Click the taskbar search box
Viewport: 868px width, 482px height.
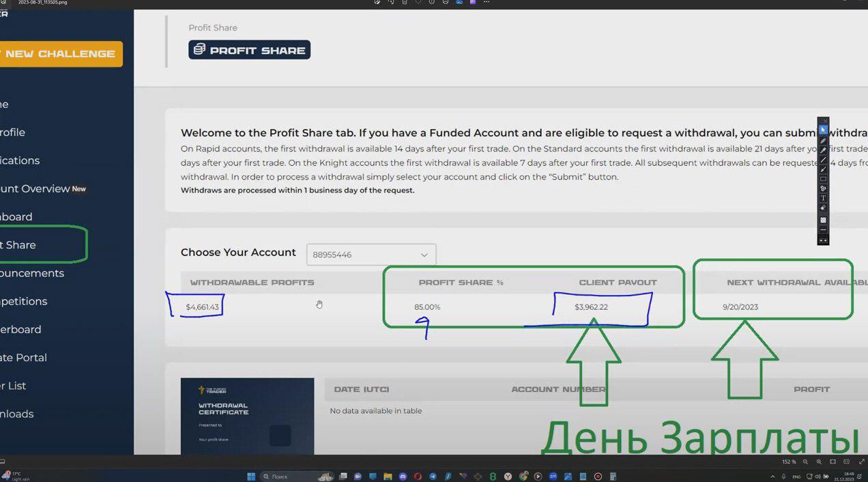[297, 477]
